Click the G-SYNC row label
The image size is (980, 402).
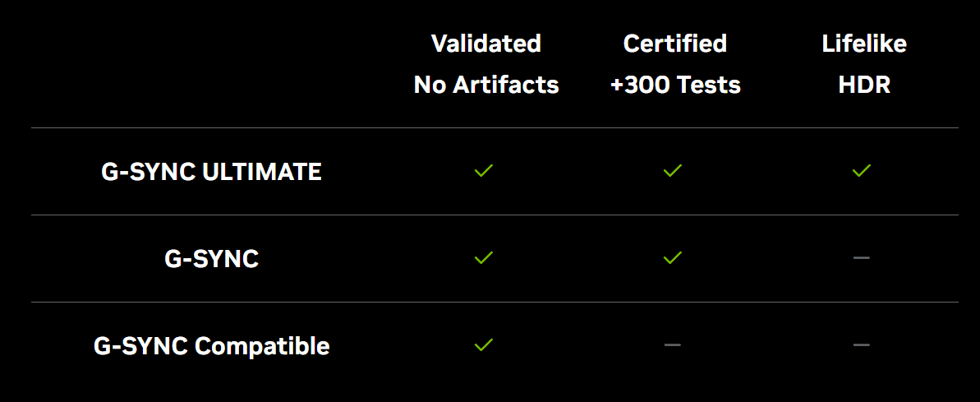click(x=211, y=258)
